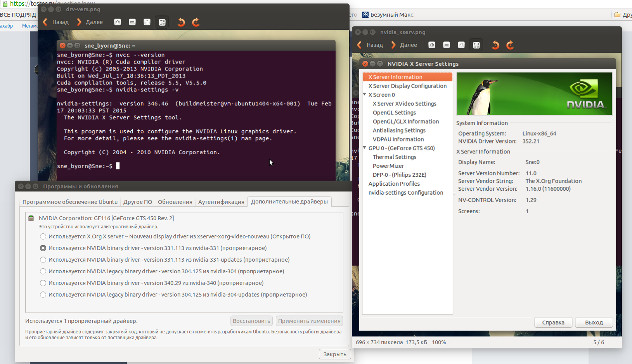
Task: Rotate nvidia_xserv.png counterclockwise
Action: pos(495,45)
